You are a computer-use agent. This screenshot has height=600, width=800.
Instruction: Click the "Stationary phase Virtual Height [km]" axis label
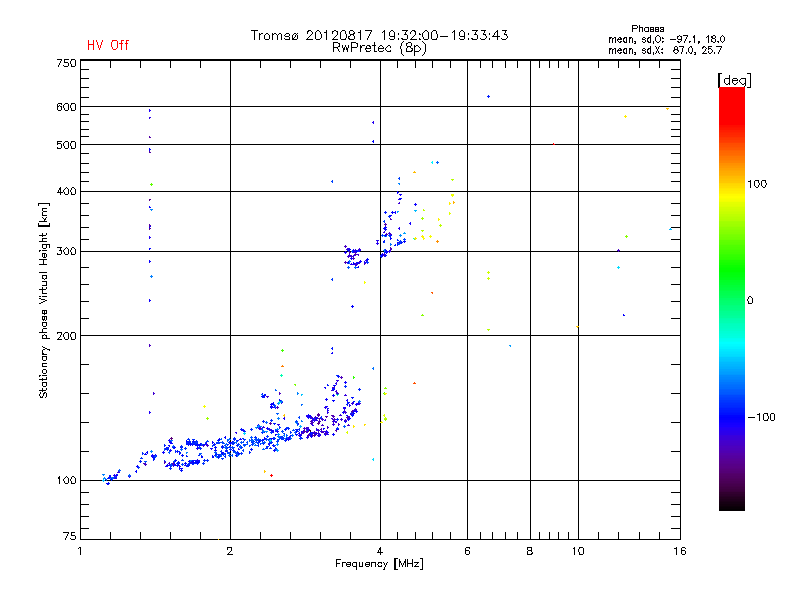[x=44, y=300]
